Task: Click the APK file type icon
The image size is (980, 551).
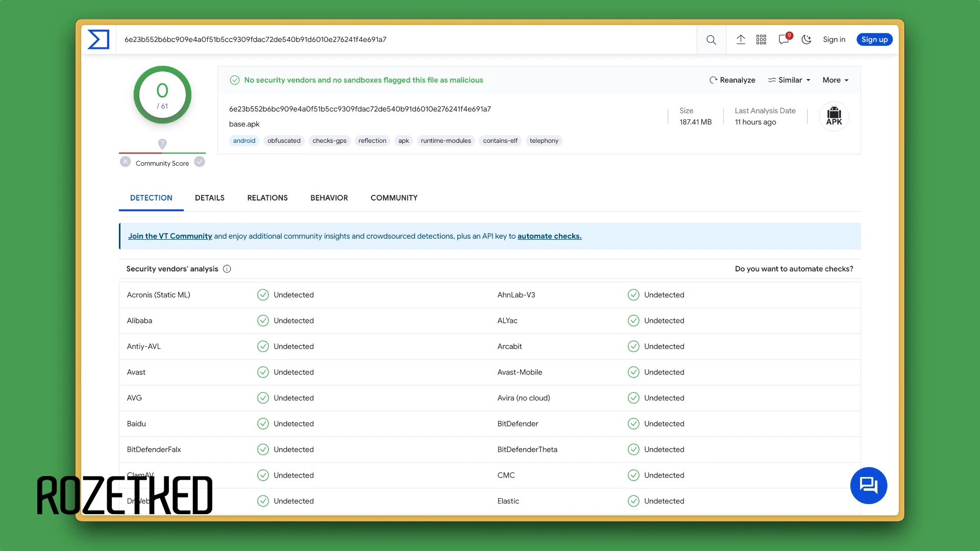Action: click(834, 116)
